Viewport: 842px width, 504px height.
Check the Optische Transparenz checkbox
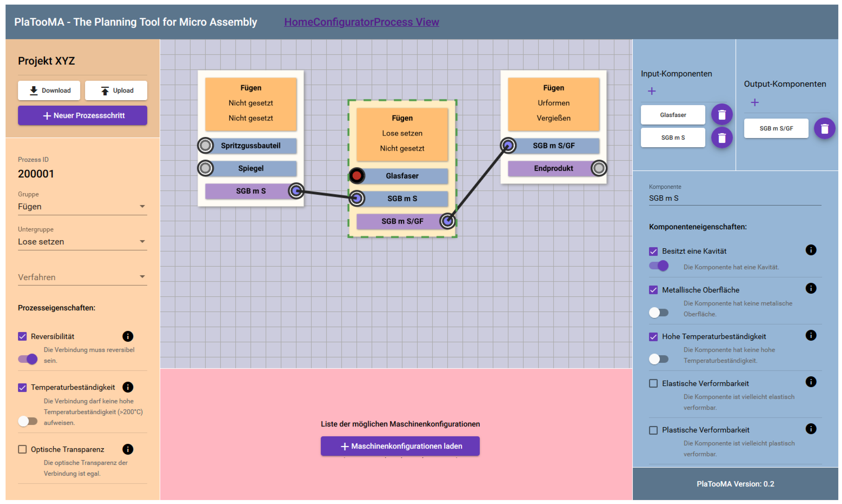pos(22,449)
